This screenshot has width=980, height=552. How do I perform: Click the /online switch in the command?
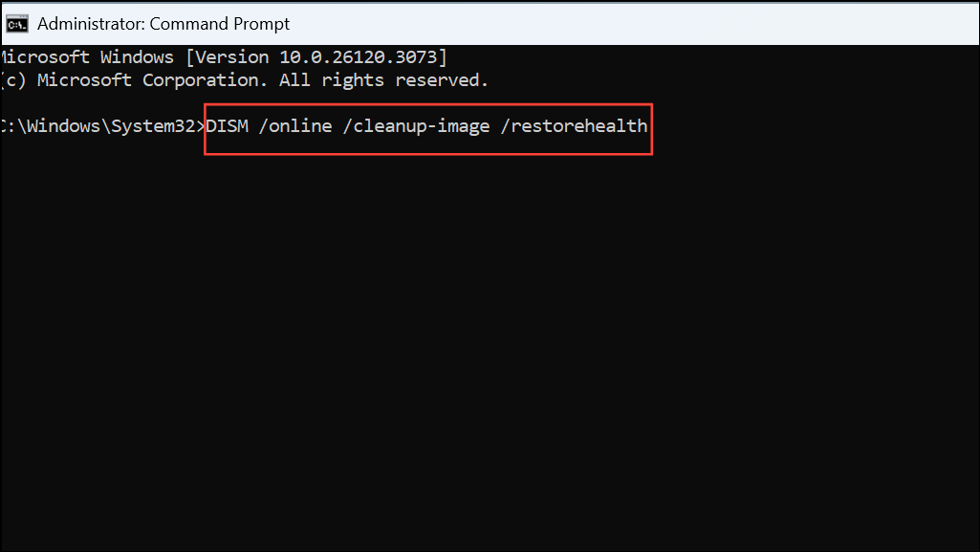[x=295, y=125]
